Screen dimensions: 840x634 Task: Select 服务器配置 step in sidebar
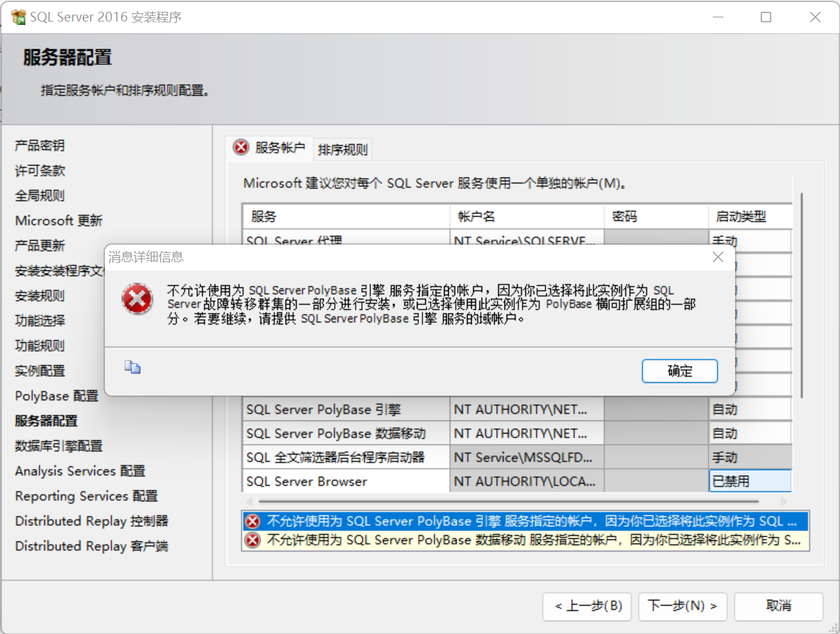click(x=47, y=421)
